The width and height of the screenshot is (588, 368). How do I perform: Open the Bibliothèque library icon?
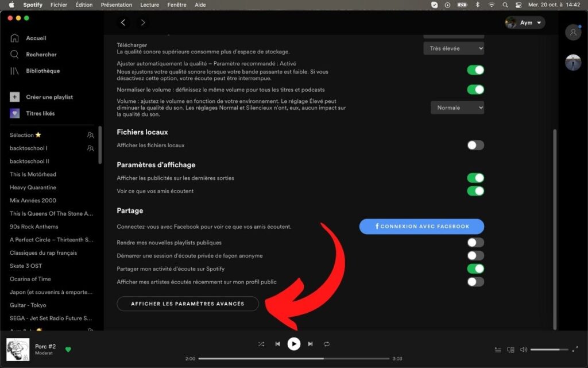point(14,71)
